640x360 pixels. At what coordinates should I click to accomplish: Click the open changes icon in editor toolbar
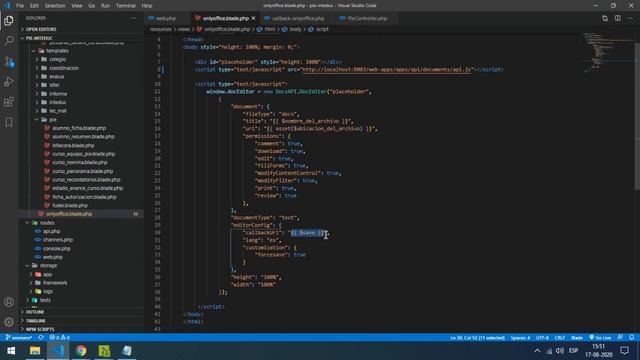click(605, 18)
